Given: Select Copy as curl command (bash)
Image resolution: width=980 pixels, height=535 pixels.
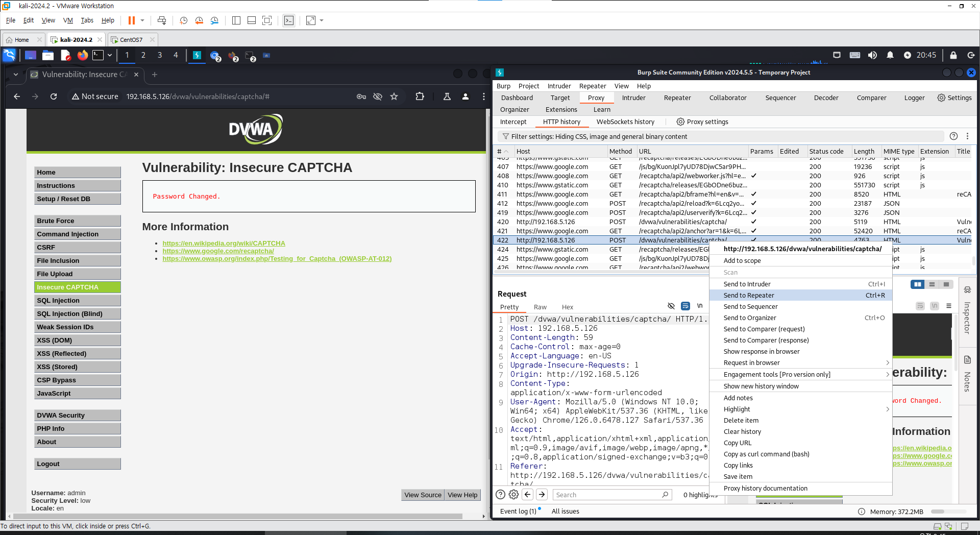Looking at the screenshot, I should pos(800,454).
